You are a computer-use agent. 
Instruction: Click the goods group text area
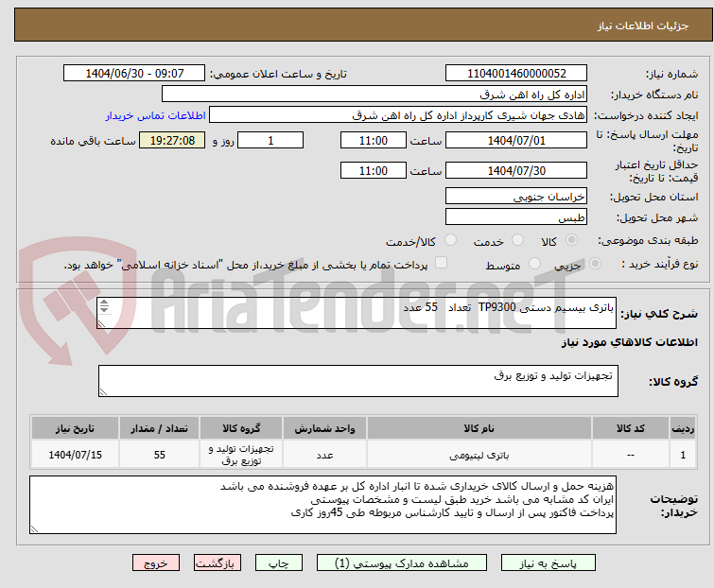pos(357,381)
